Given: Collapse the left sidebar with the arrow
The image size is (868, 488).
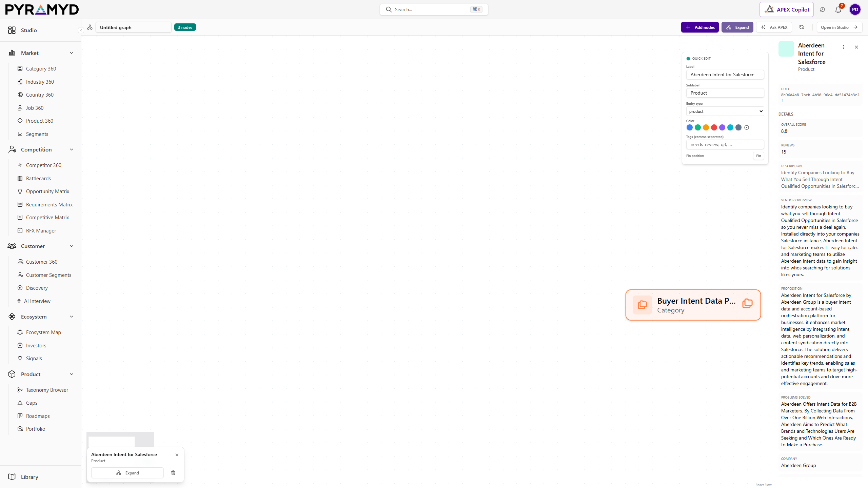Looking at the screenshot, I should click(81, 30).
